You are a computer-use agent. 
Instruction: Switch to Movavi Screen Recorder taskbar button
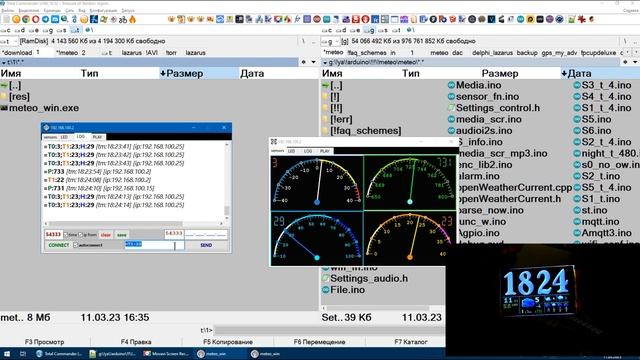pos(166,354)
